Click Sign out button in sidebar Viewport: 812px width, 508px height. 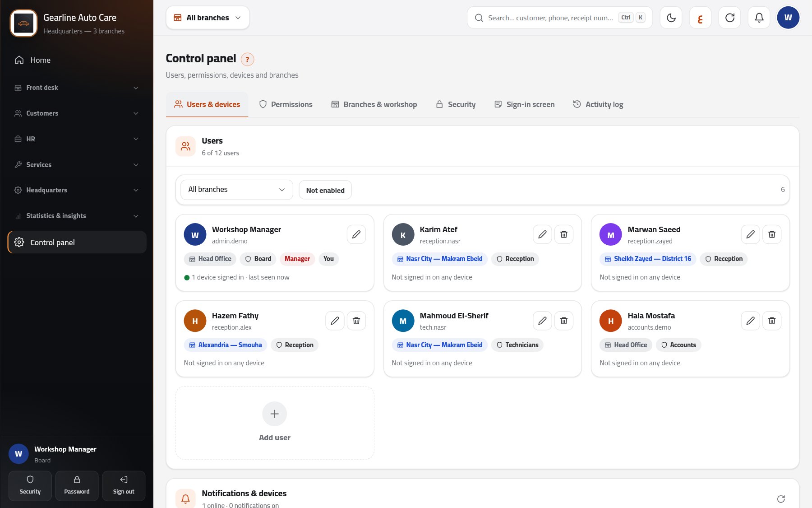pos(124,486)
